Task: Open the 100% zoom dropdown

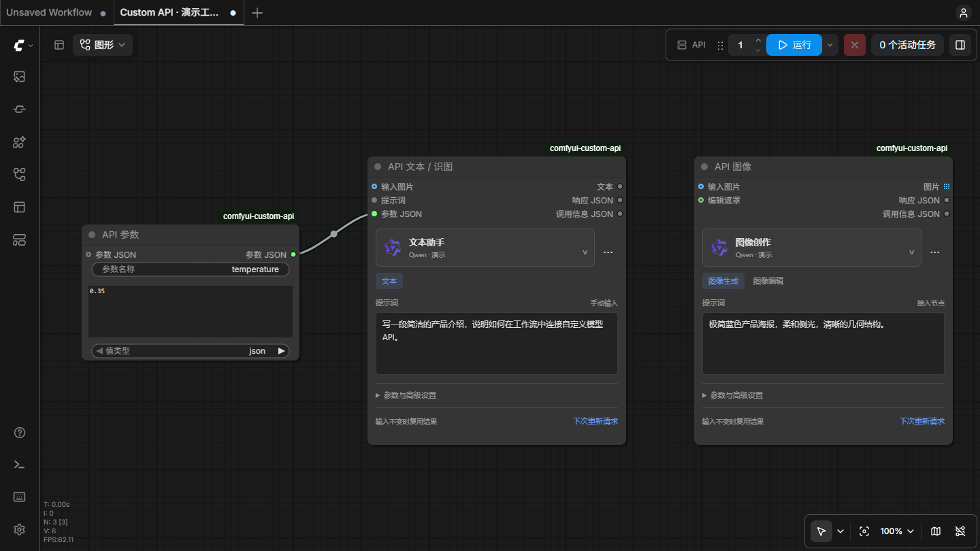Action: (x=897, y=531)
